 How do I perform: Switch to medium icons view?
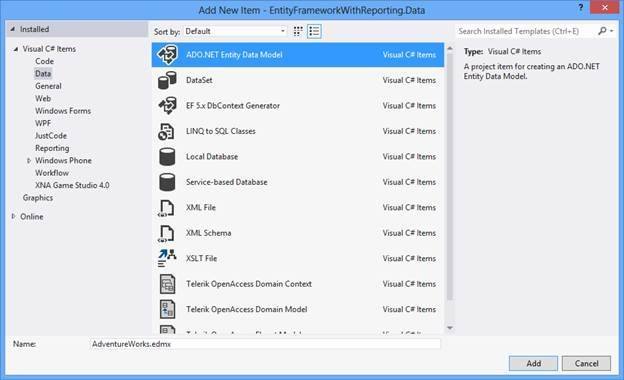point(298,31)
